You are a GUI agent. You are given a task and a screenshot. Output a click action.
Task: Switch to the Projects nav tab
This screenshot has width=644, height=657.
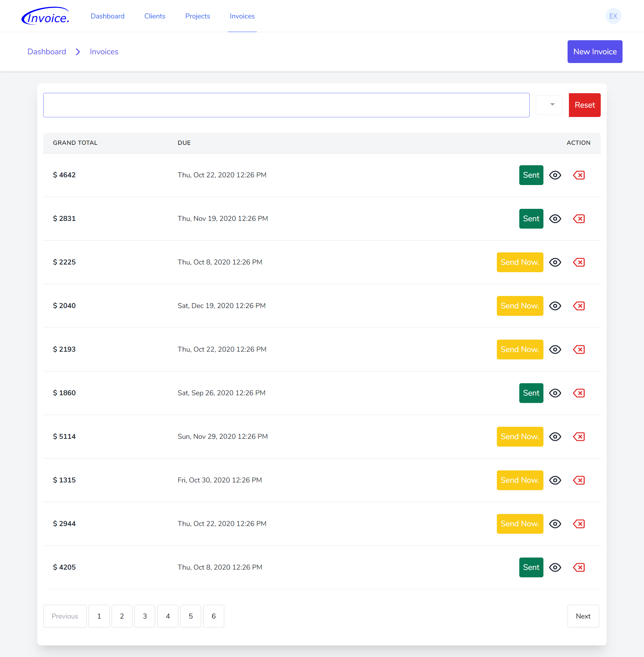pyautogui.click(x=197, y=16)
